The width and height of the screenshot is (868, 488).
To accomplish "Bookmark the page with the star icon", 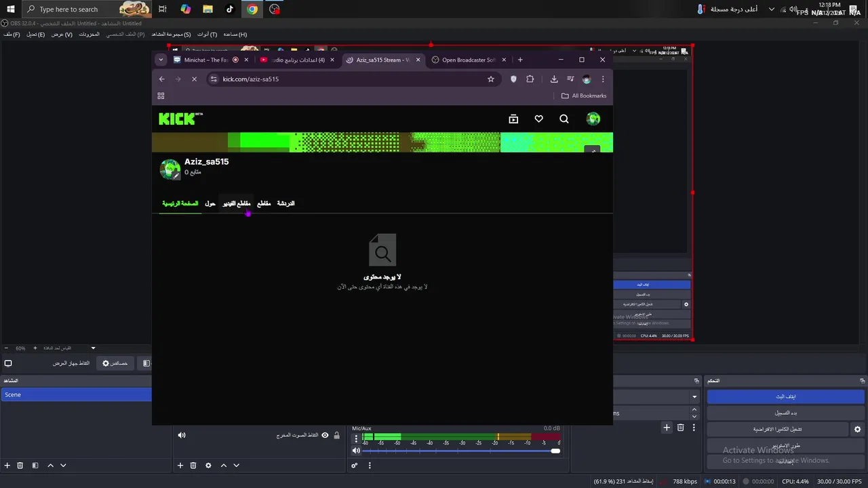I will tap(491, 79).
